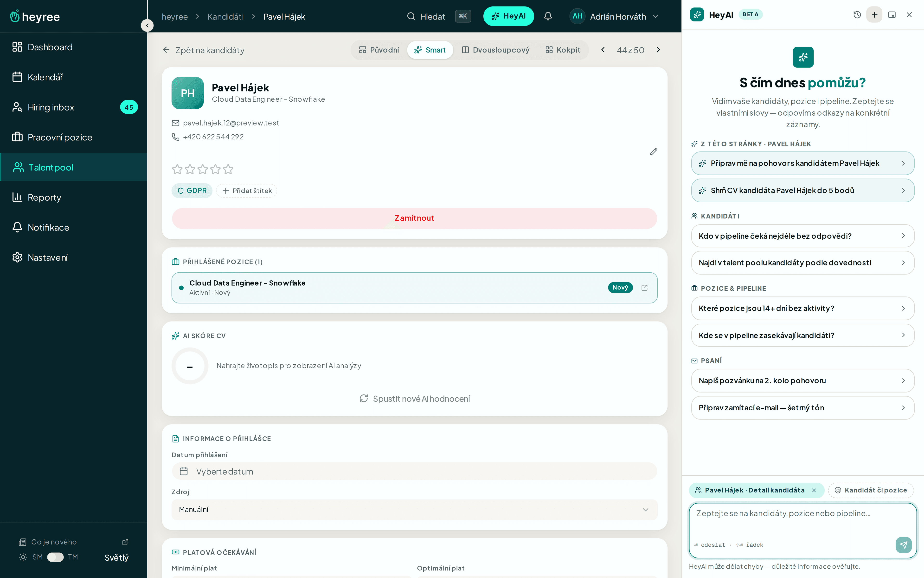Click the AH user avatar
Screen dimensions: 924x578
[x=577, y=16]
